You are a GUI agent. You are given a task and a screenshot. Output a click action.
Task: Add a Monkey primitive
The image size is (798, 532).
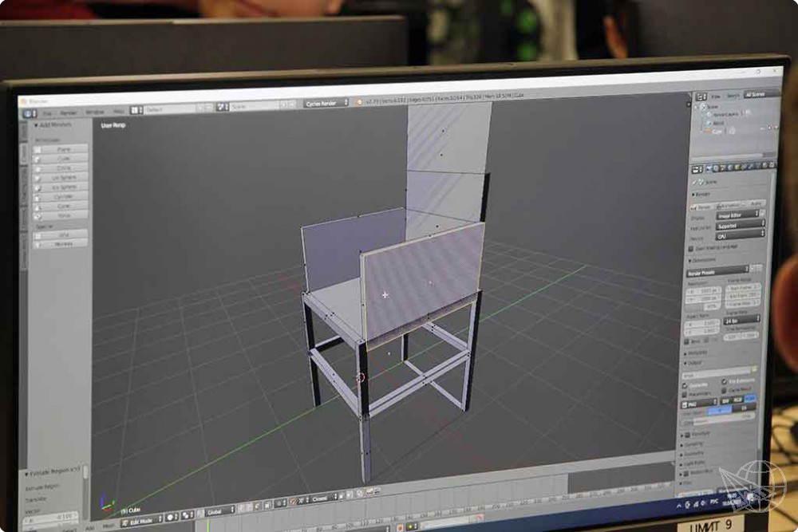61,243
